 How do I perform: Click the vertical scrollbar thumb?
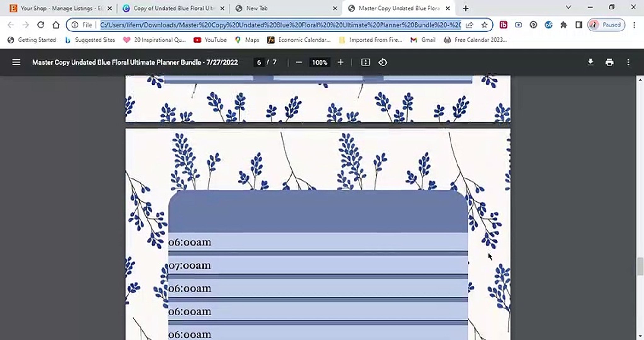[640, 266]
